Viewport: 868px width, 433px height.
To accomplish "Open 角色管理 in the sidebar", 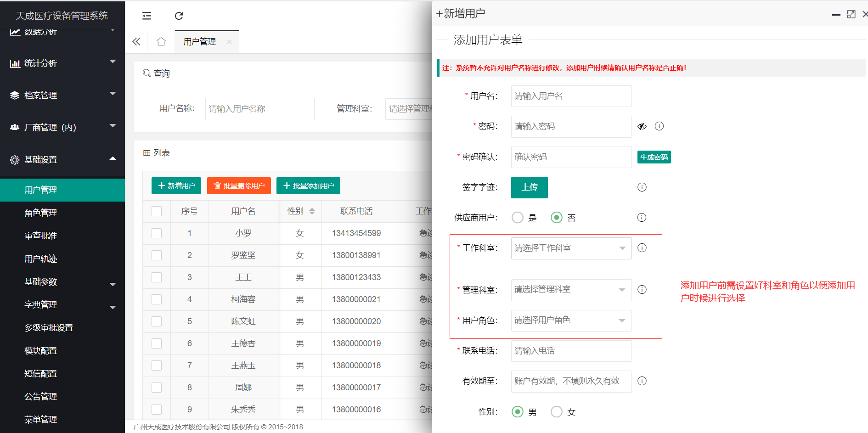I will pos(62,213).
